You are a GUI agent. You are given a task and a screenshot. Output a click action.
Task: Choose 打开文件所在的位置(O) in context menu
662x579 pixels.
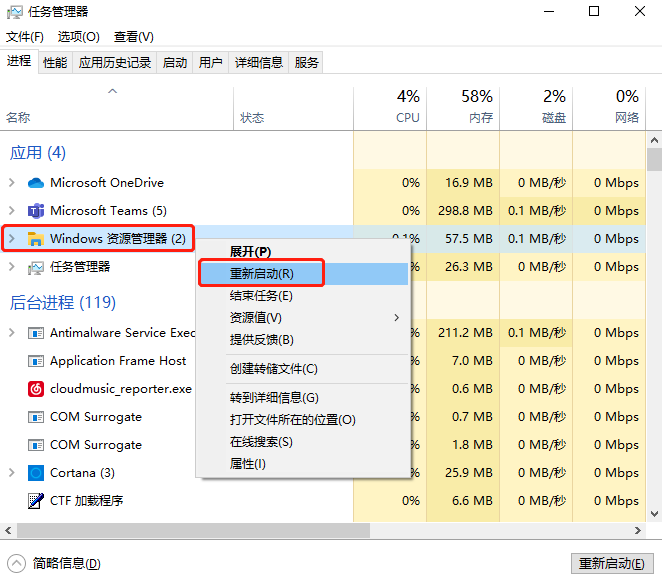pos(304,420)
